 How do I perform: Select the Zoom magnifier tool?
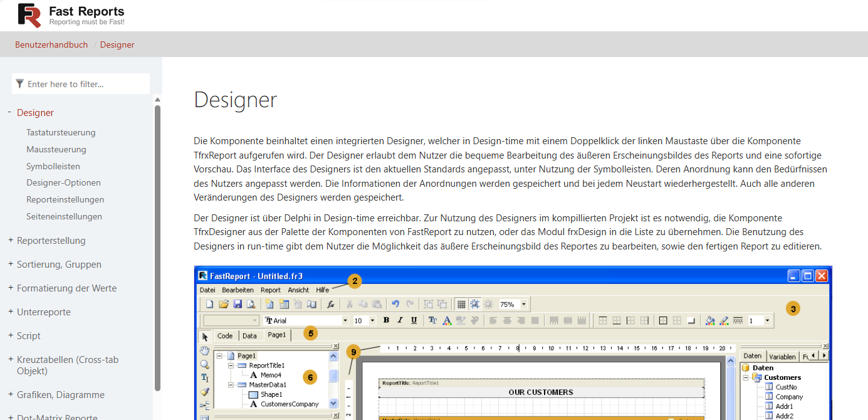coord(204,364)
